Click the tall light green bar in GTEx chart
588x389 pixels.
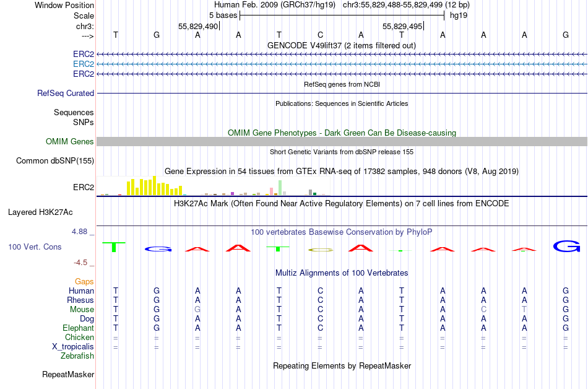click(x=280, y=188)
